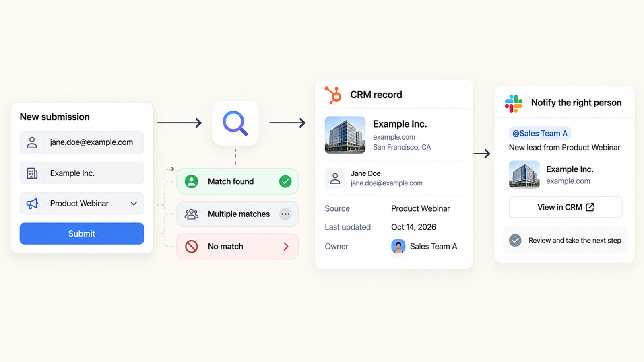Click the View in CRM button
Image resolution: width=644 pixels, height=362 pixels.
point(566,207)
